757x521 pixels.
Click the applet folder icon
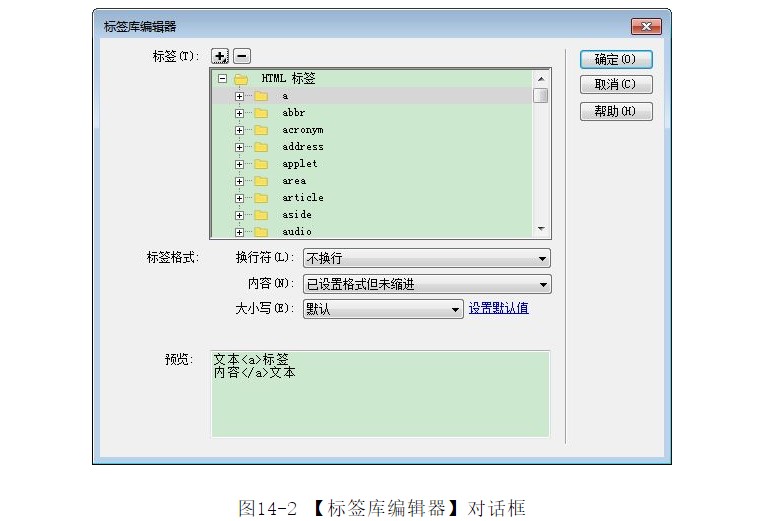261,164
